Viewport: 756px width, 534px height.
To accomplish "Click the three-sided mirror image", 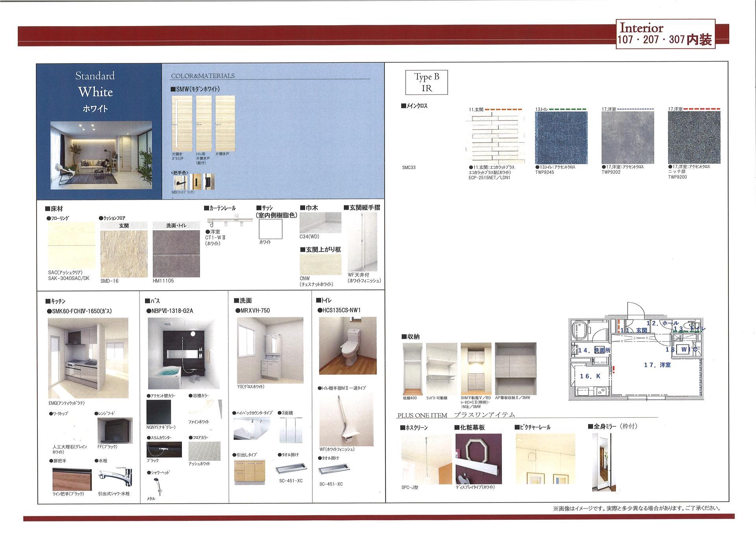I will [291, 430].
